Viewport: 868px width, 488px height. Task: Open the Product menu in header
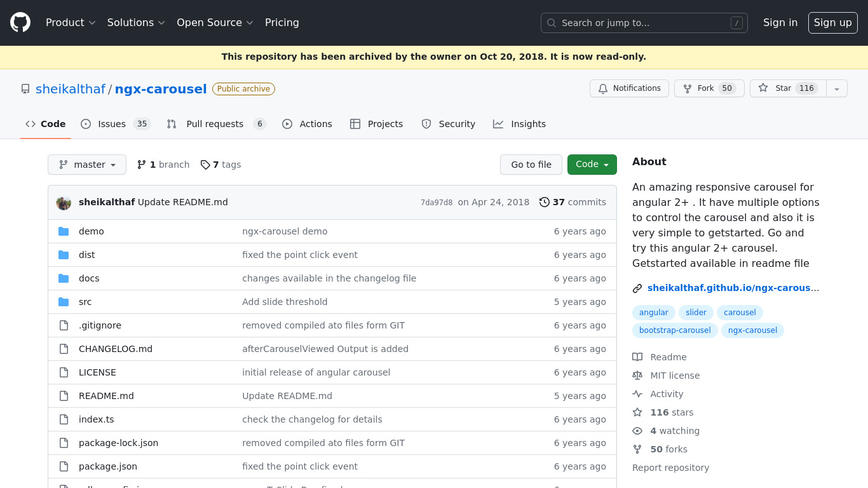[71, 23]
